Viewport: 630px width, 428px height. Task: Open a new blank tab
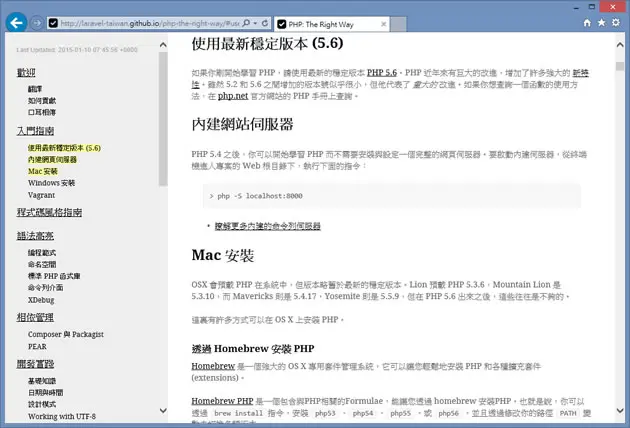(x=398, y=24)
